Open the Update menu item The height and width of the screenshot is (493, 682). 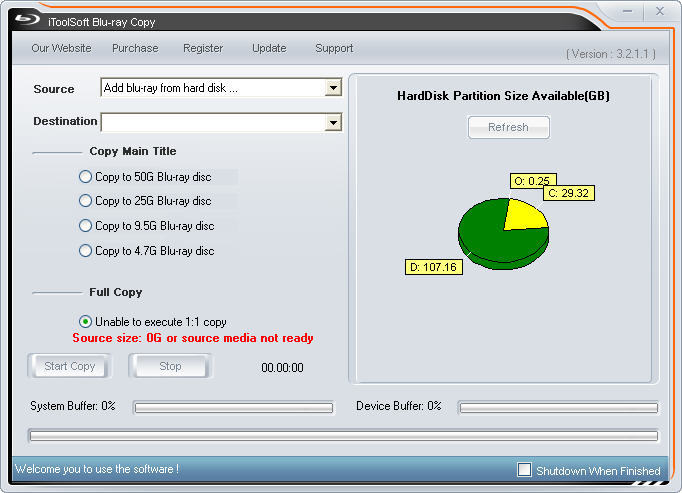tap(269, 48)
